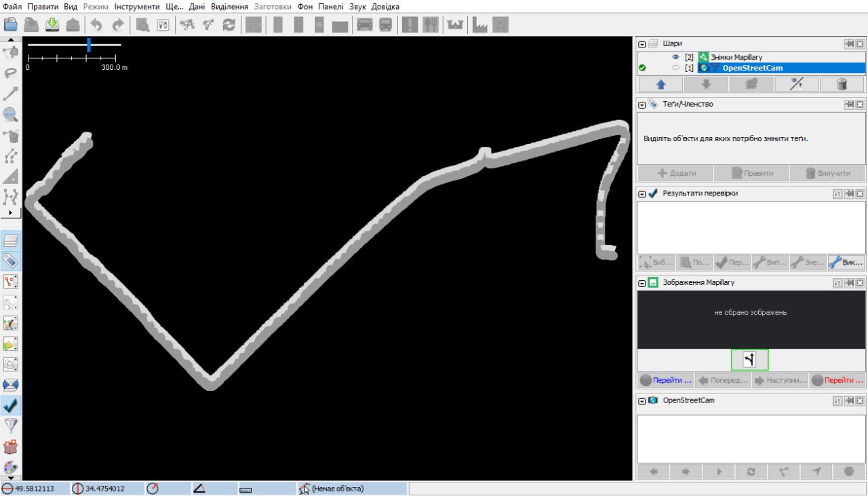This screenshot has height=496, width=868.
Task: Select the OpenStreetCam layer row
Action: (x=751, y=68)
